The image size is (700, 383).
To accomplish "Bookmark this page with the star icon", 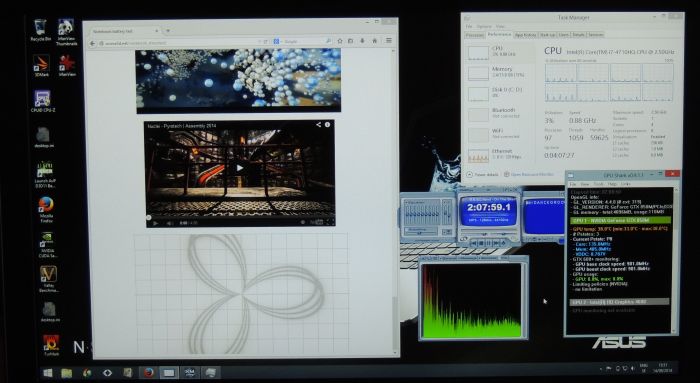I will (x=340, y=41).
